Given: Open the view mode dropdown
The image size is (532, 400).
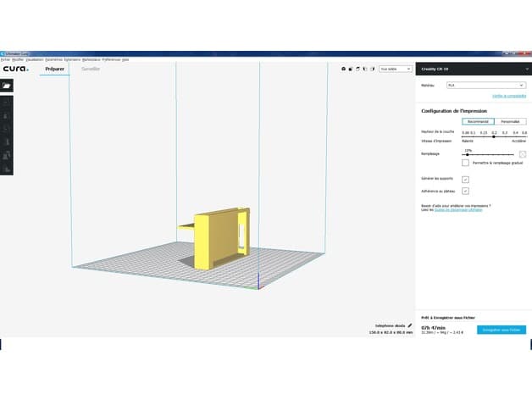Looking at the screenshot, I should [x=396, y=69].
